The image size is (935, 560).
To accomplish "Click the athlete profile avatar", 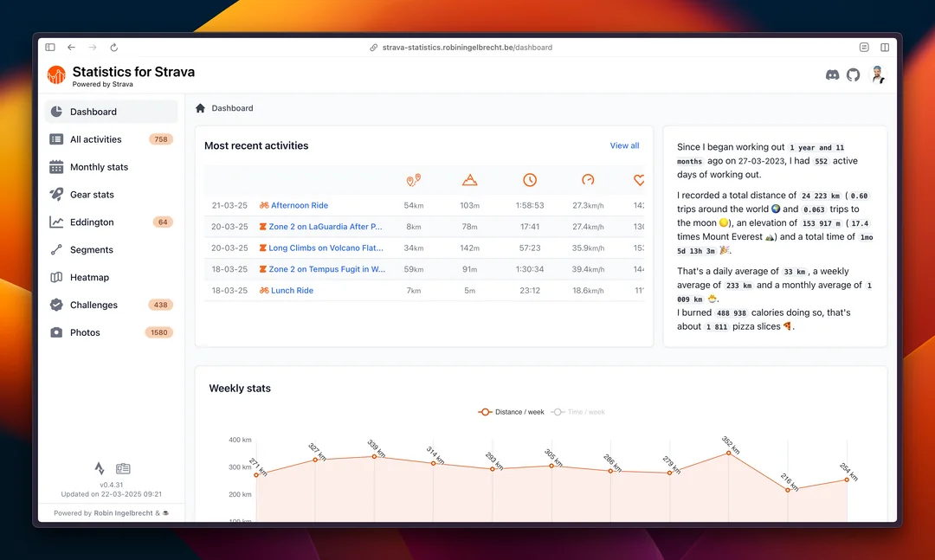I will [x=877, y=74].
